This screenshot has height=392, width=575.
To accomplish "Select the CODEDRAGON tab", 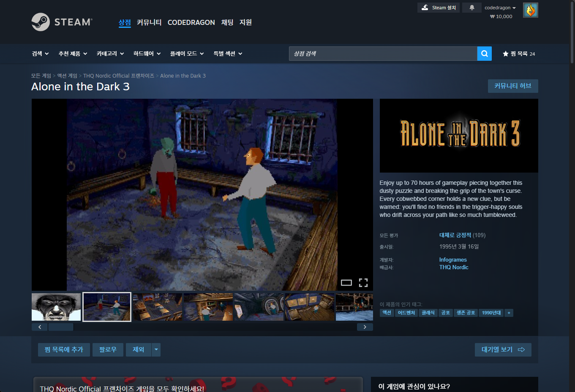I will point(191,22).
